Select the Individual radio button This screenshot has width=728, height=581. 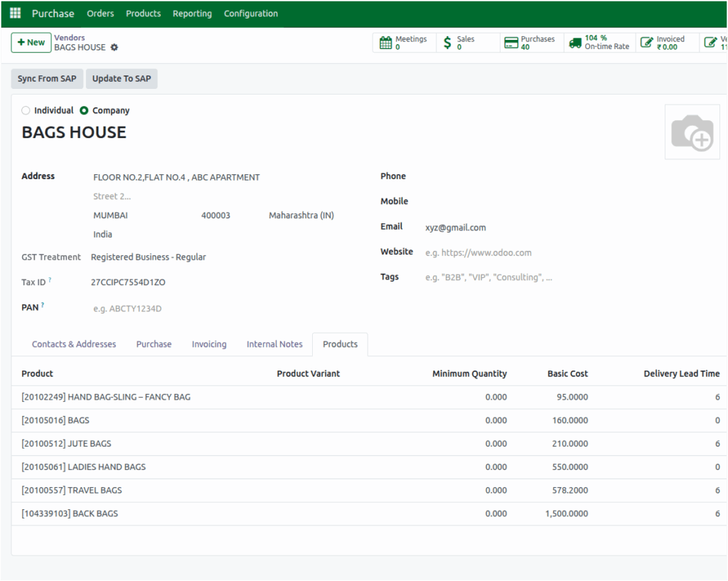coord(26,110)
